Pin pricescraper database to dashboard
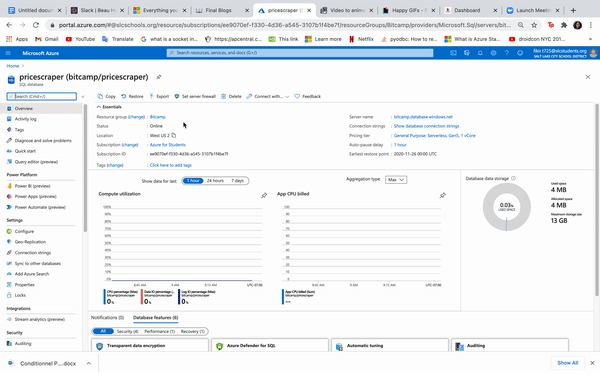600x375 pixels. pos(159,77)
